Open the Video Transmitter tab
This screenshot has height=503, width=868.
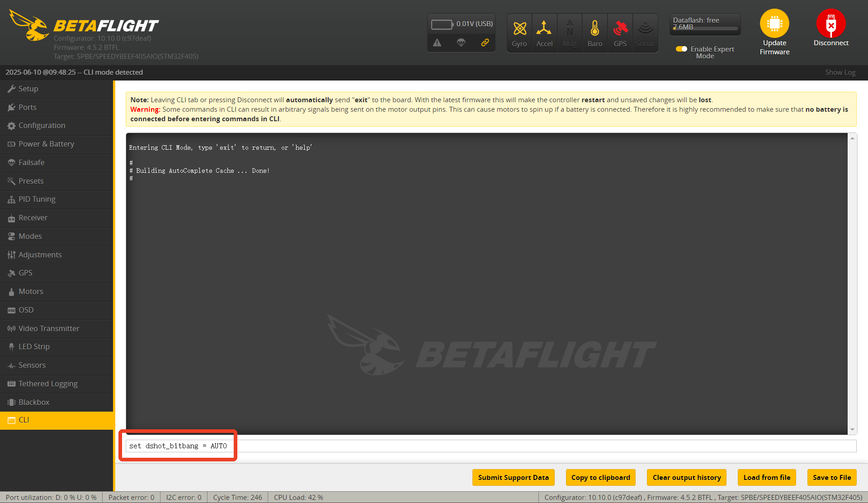coord(57,328)
